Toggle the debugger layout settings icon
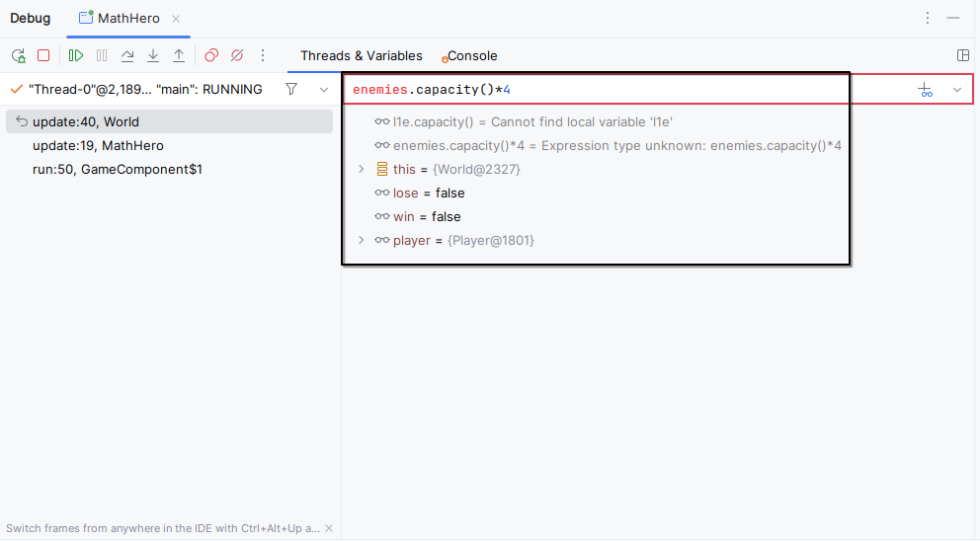 pos(963,56)
